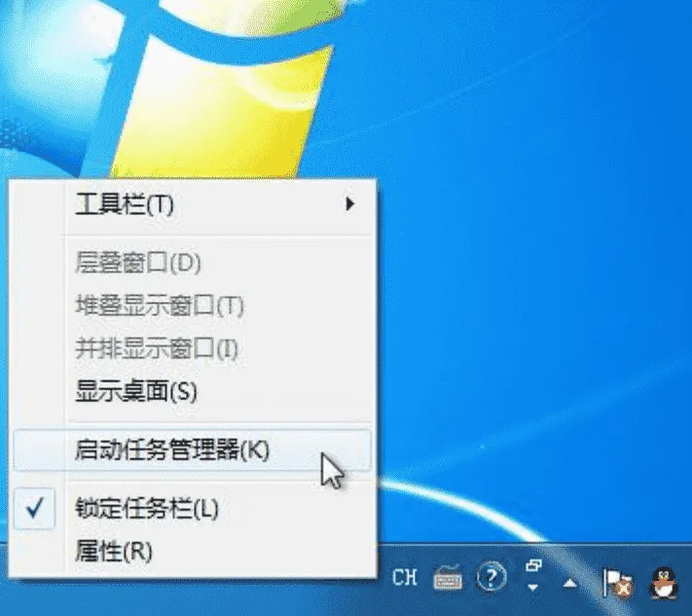This screenshot has width=692, height=616.
Task: Uncheck the 锁定任务栏 checkmark
Action: 34,508
